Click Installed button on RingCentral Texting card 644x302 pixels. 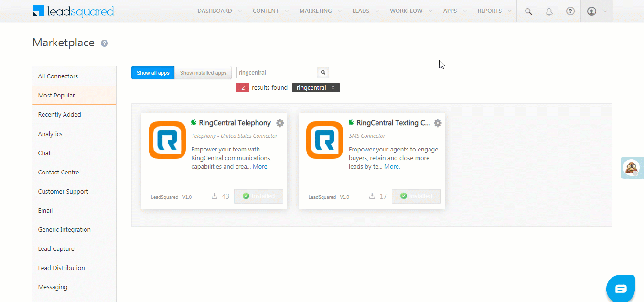point(416,196)
